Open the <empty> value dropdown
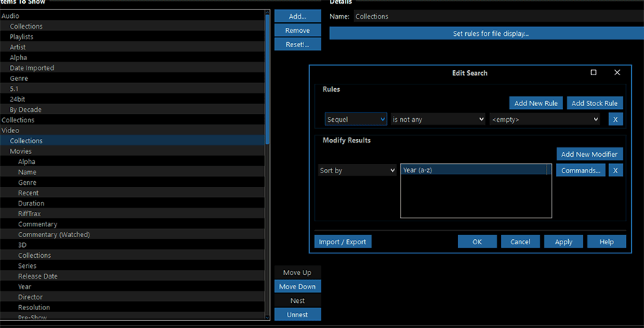Viewport: 644px width, 328px height. click(545, 119)
